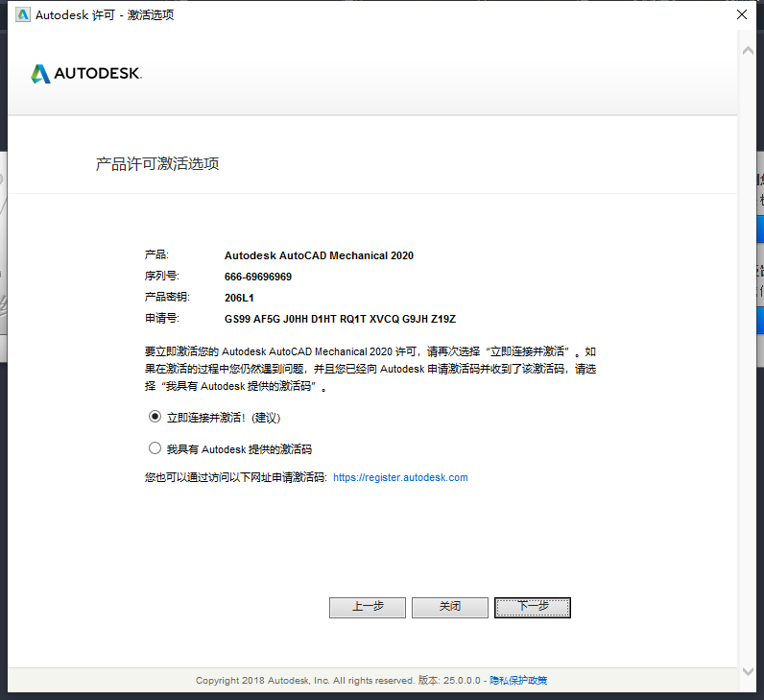Click the 产品密钥 label
Viewport: 764px width, 700px height.
tap(167, 298)
